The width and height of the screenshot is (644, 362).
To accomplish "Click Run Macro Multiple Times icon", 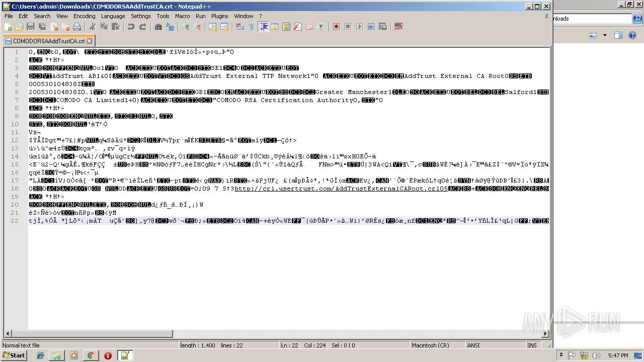I will coord(371,27).
